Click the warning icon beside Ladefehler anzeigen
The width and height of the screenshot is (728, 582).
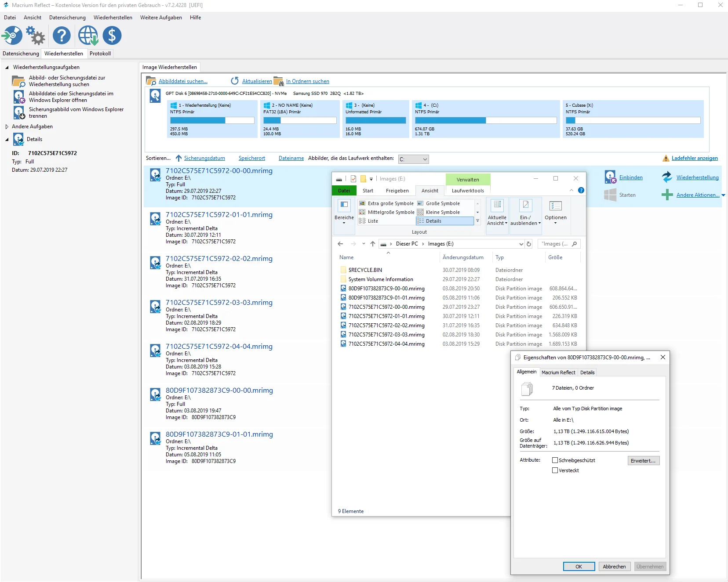(666, 159)
